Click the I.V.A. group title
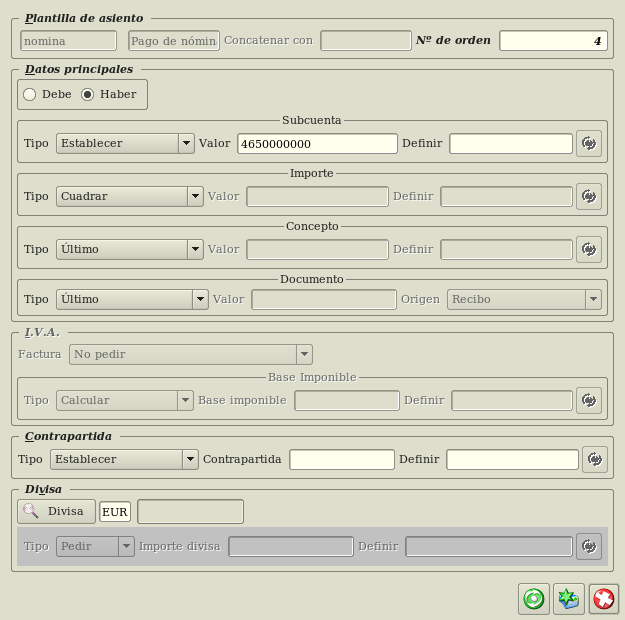 [x=42, y=333]
